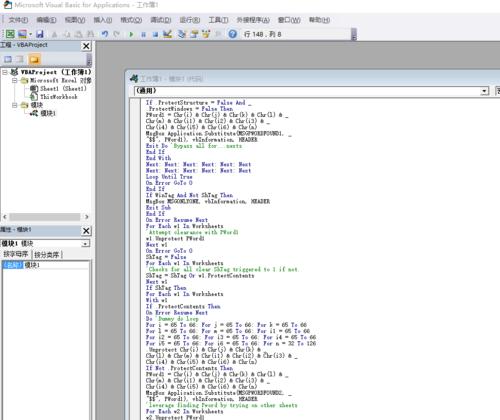Collapse the Microsoft Excel 对象 folder
This screenshot has height=420, width=500.
[15, 80]
